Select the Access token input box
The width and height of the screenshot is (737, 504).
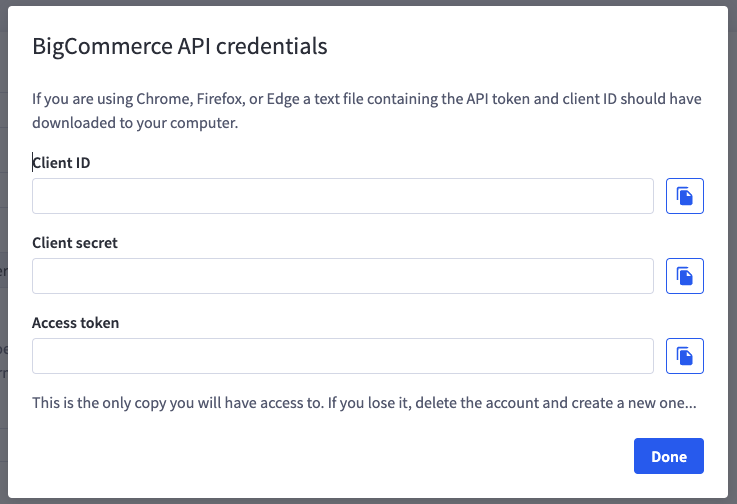[x=343, y=356]
